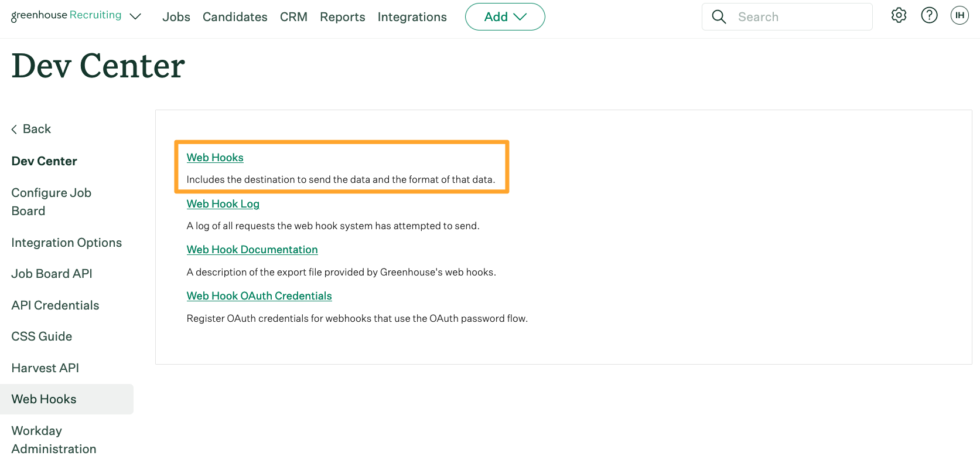Open the help question mark icon
The image size is (980, 459).
click(x=929, y=15)
